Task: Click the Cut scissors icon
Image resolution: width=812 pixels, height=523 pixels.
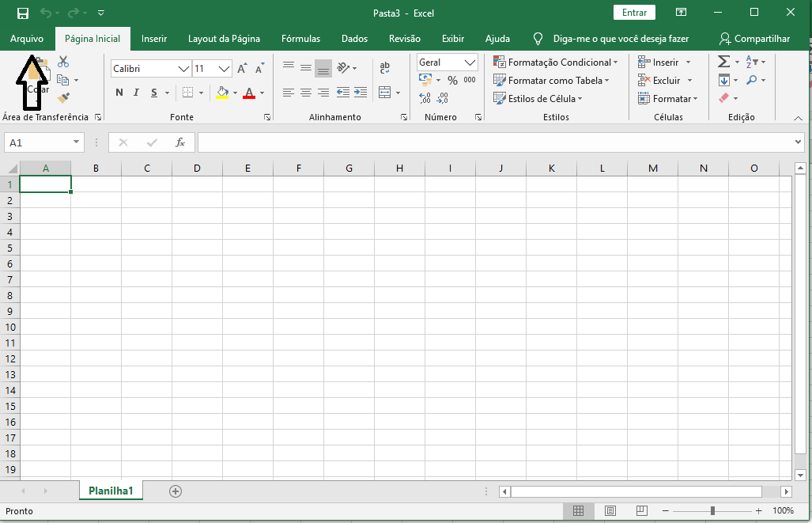Action: [x=63, y=63]
